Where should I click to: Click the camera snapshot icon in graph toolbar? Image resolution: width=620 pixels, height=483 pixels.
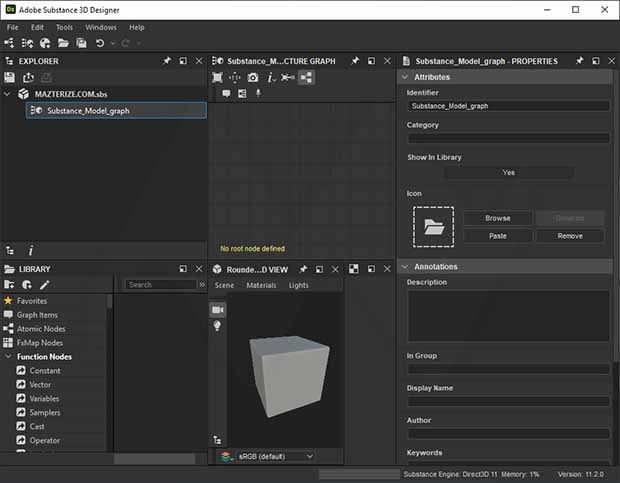point(253,77)
